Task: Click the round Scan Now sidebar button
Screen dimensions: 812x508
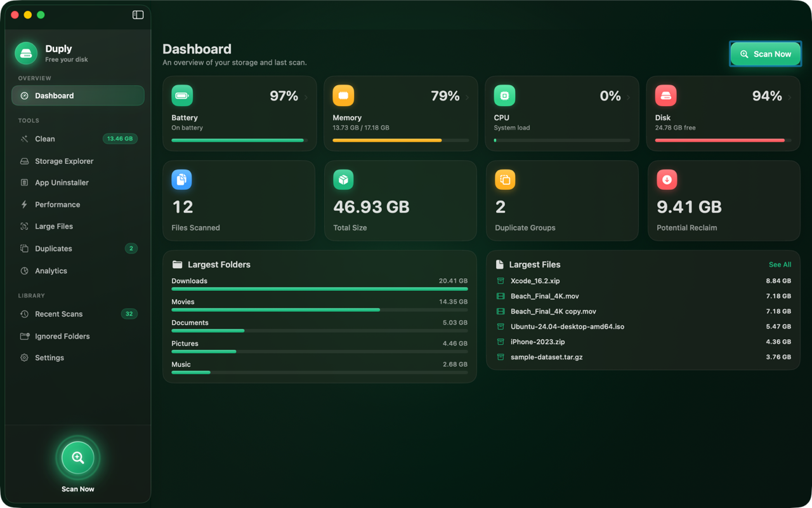Action: pyautogui.click(x=78, y=457)
